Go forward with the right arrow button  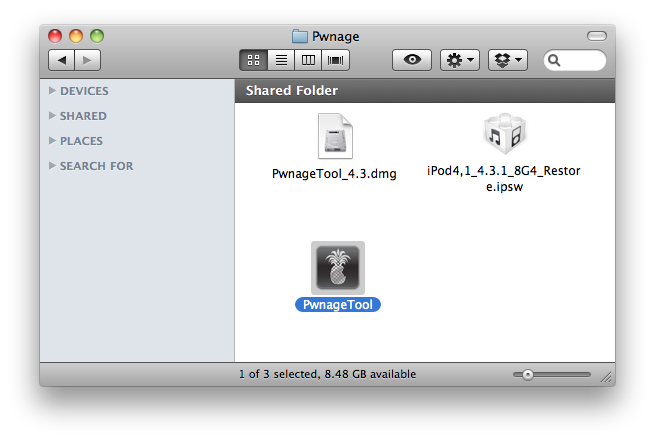click(x=87, y=60)
